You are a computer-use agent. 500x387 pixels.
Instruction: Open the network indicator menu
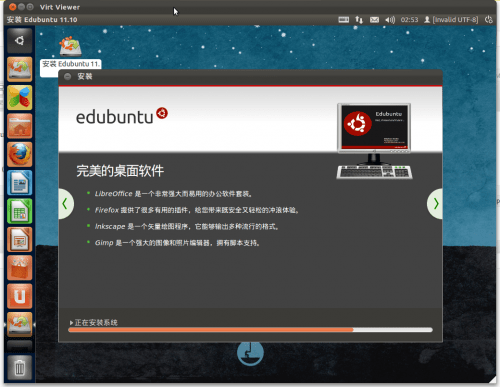point(359,20)
